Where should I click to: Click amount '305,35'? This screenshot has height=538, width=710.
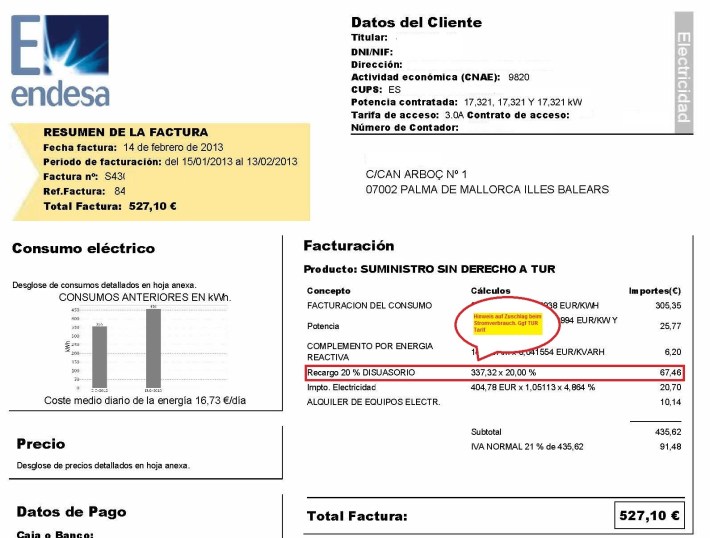pos(668,306)
